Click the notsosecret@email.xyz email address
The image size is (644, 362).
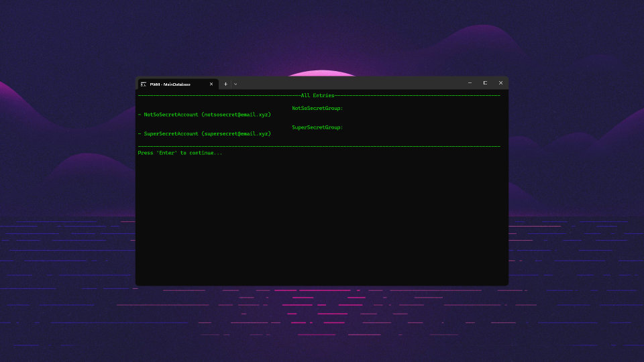(236, 115)
